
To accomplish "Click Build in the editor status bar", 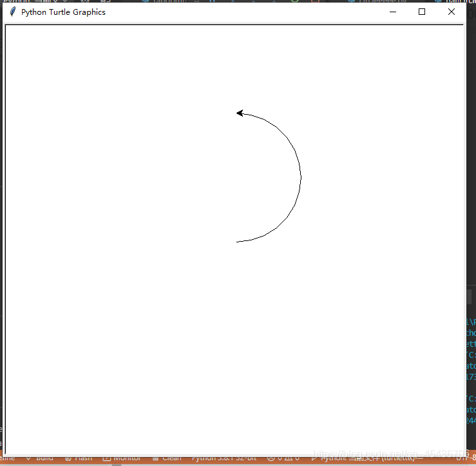I will coord(40,458).
